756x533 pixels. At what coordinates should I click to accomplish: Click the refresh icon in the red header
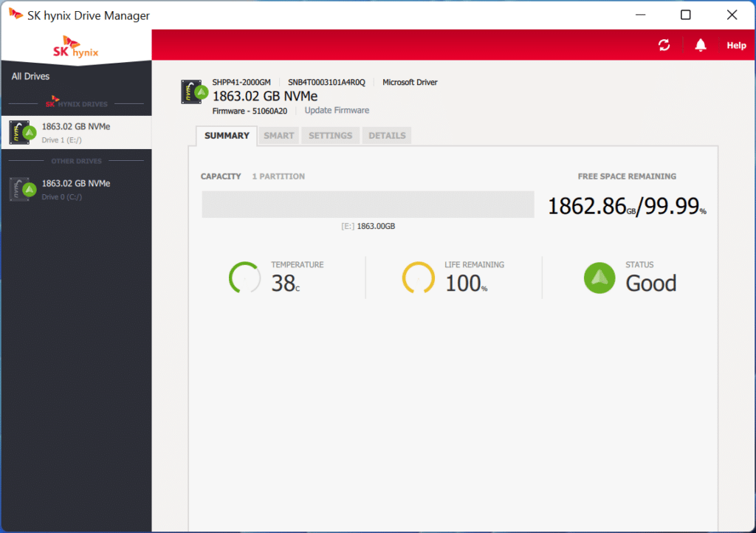click(x=664, y=45)
